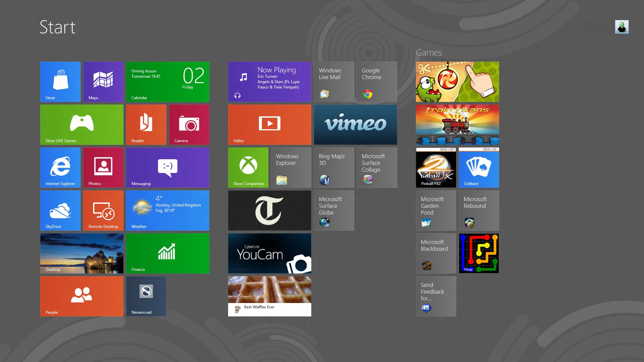Open the Solitaire game
The height and width of the screenshot is (362, 644).
pyautogui.click(x=479, y=167)
